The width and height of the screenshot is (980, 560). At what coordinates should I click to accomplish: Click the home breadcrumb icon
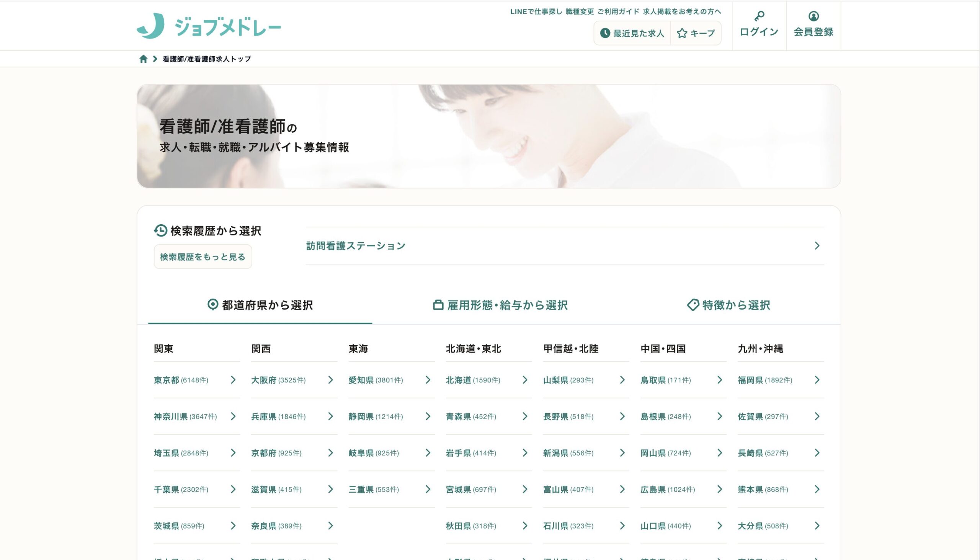[144, 59]
